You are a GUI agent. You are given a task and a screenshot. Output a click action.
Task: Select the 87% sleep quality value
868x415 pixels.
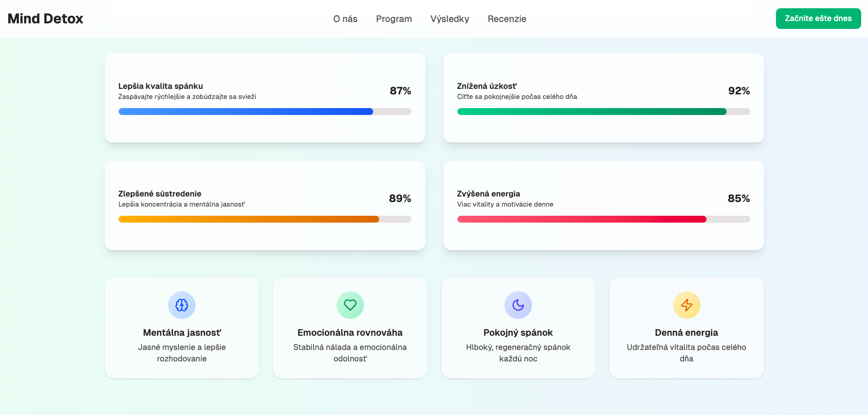click(x=400, y=91)
